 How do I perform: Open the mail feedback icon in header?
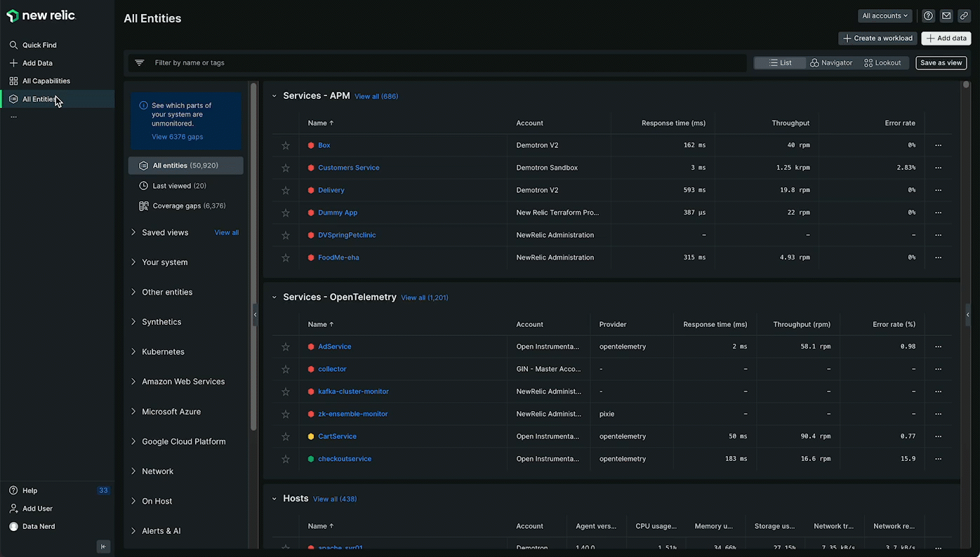[946, 16]
